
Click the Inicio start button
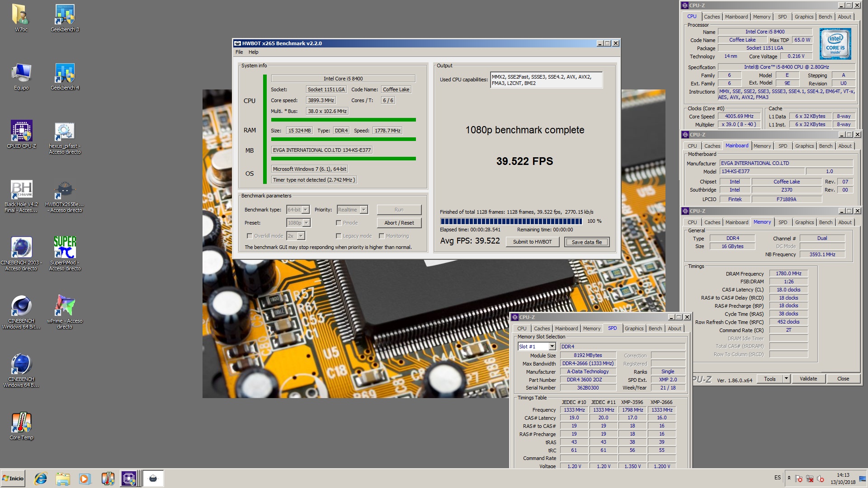[13, 479]
